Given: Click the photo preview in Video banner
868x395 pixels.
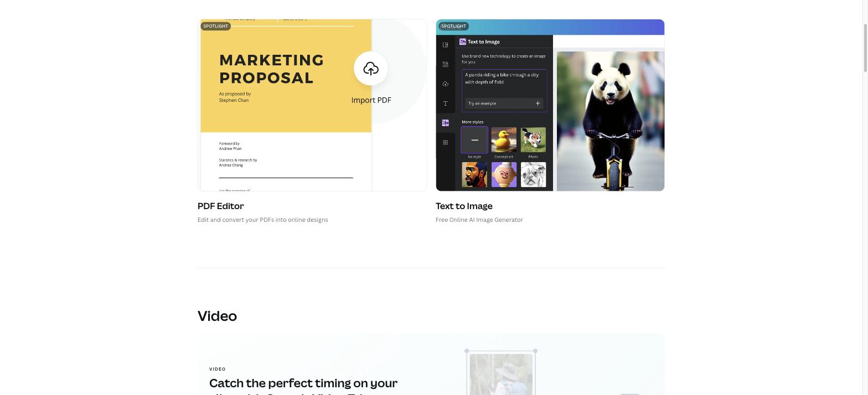Looking at the screenshot, I should [501, 374].
